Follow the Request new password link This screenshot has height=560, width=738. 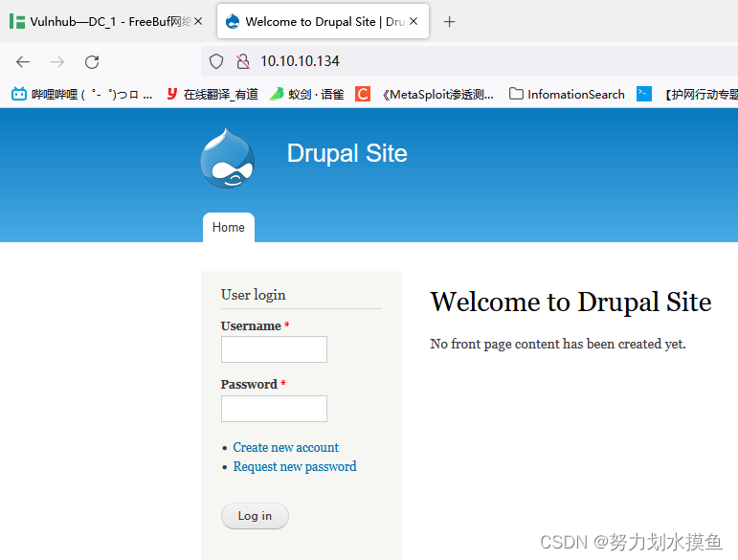click(295, 466)
